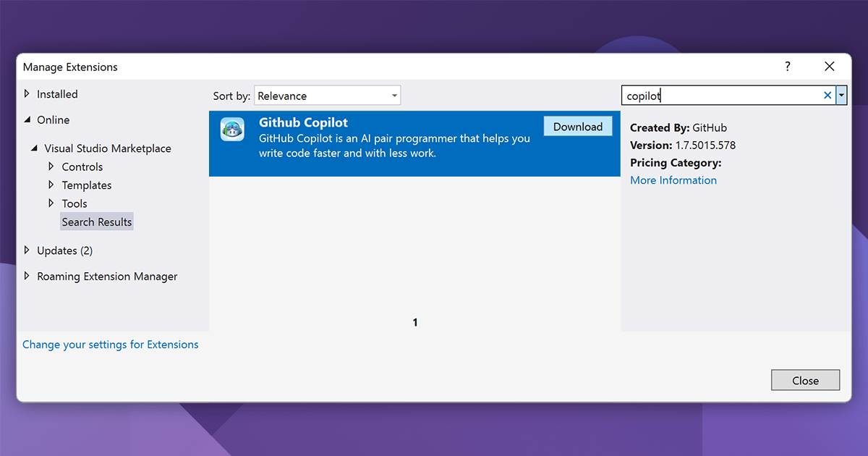
Task: Click the Close button
Action: click(805, 379)
